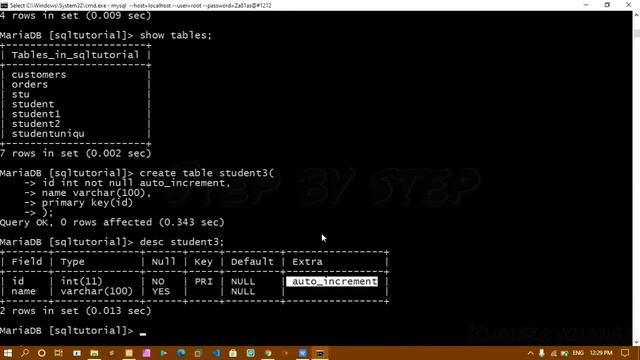This screenshot has width=640, height=360.
Task: Open the network status tray icon
Action: [553, 353]
